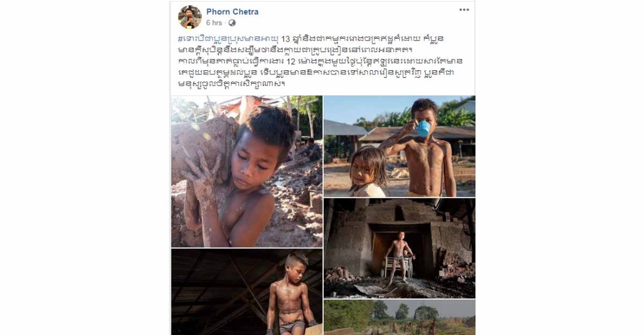Screen dimensions: 644x335
Task: Open photo of boy carrying clay block
Action: coord(247,172)
